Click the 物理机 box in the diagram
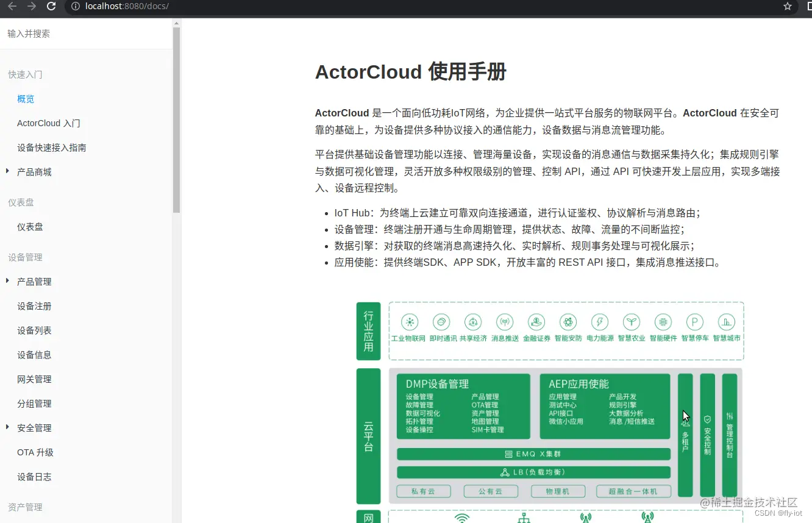Image resolution: width=812 pixels, height=523 pixels. pyautogui.click(x=558, y=491)
